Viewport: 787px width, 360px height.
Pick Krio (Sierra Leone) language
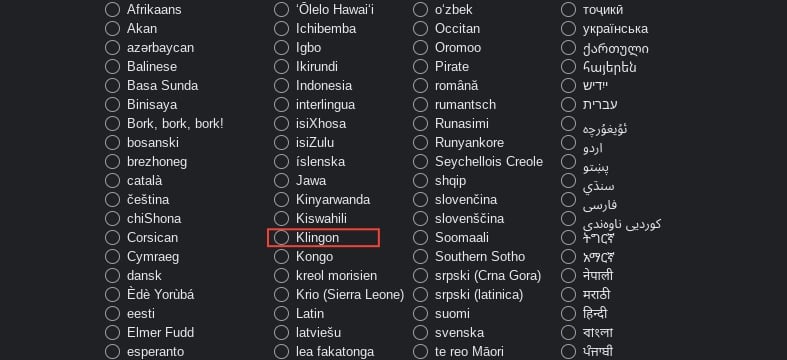pos(282,295)
